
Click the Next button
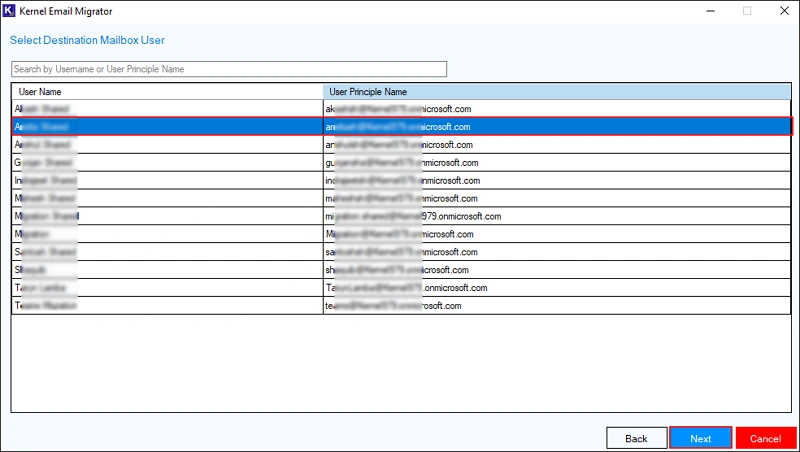click(701, 438)
